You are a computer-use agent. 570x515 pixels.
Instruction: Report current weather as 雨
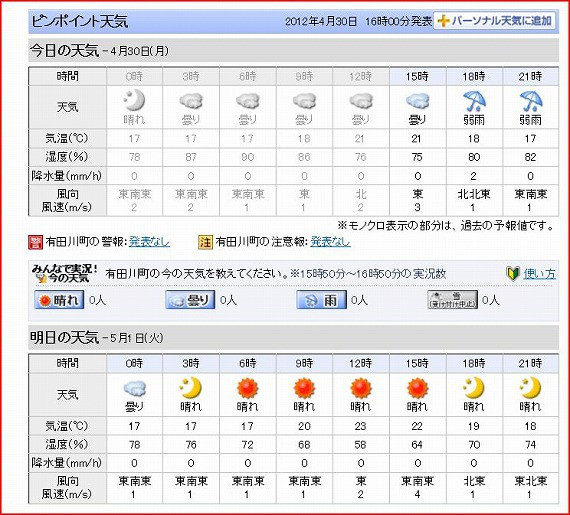tap(321, 300)
